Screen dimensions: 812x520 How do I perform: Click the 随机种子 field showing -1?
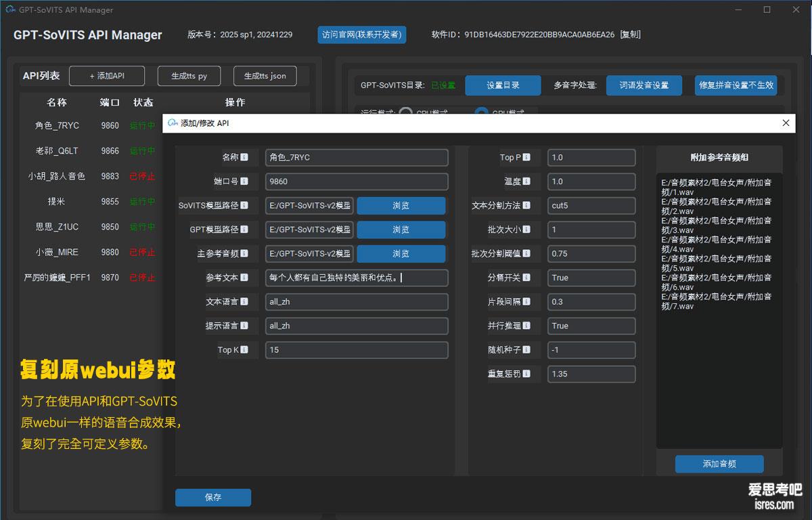(x=592, y=350)
